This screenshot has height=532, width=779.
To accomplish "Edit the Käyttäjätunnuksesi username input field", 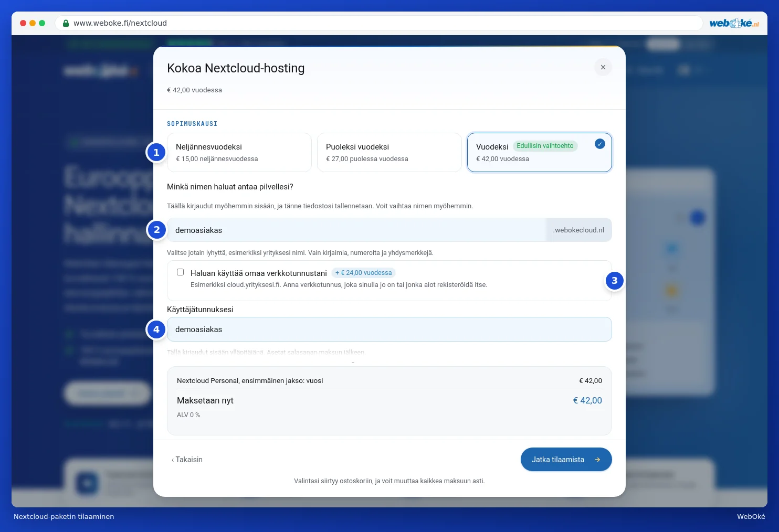I will [389, 329].
